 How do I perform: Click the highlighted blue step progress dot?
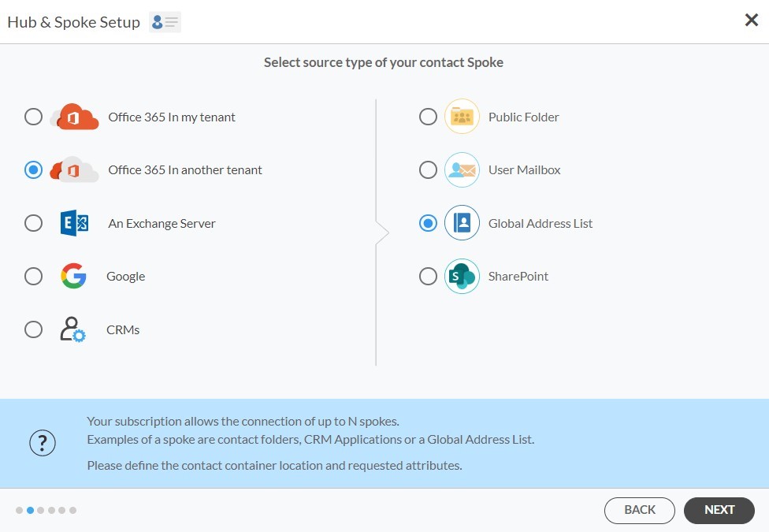(30, 511)
